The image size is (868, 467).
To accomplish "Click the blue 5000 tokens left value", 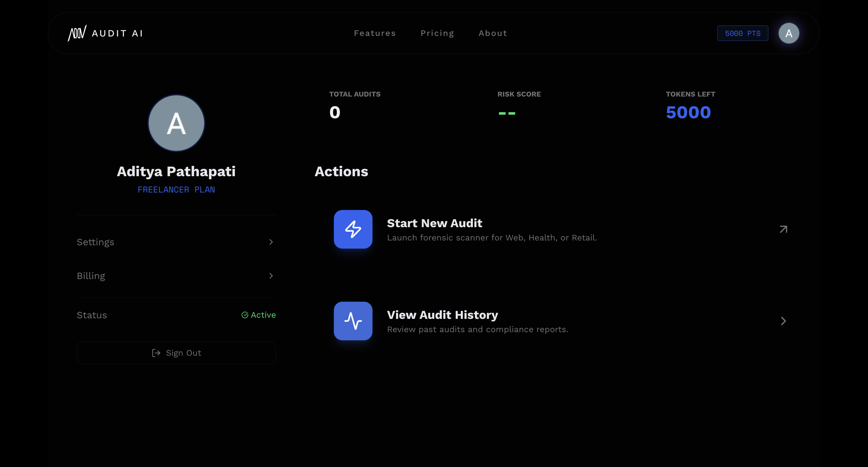I will pos(688,112).
